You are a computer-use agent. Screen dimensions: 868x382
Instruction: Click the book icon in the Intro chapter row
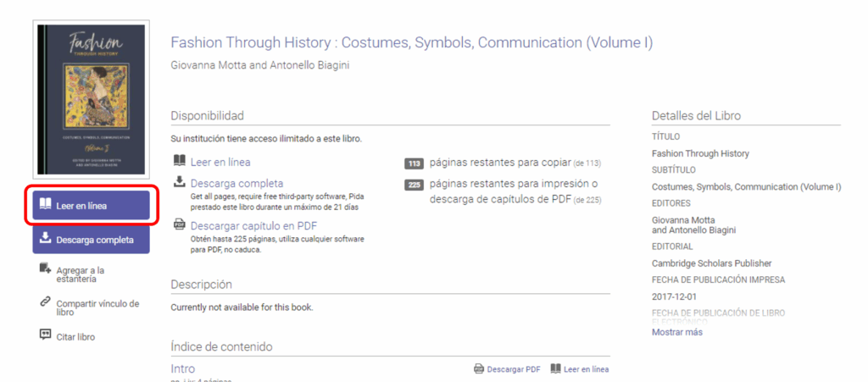(x=556, y=369)
